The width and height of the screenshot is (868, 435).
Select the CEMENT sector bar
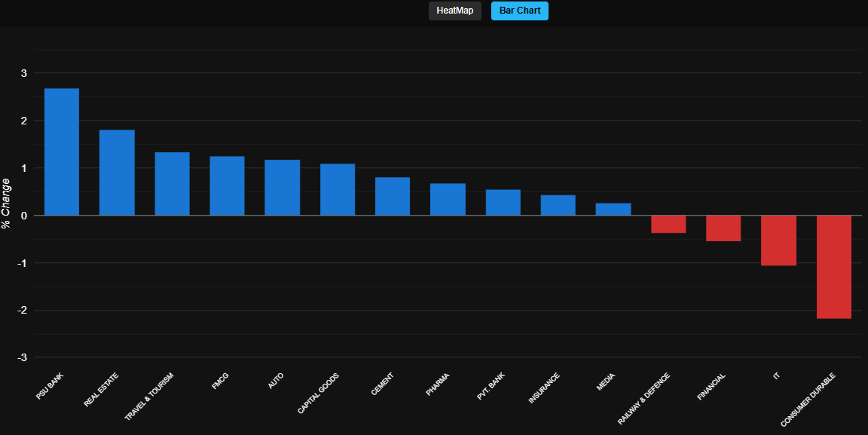click(x=393, y=197)
